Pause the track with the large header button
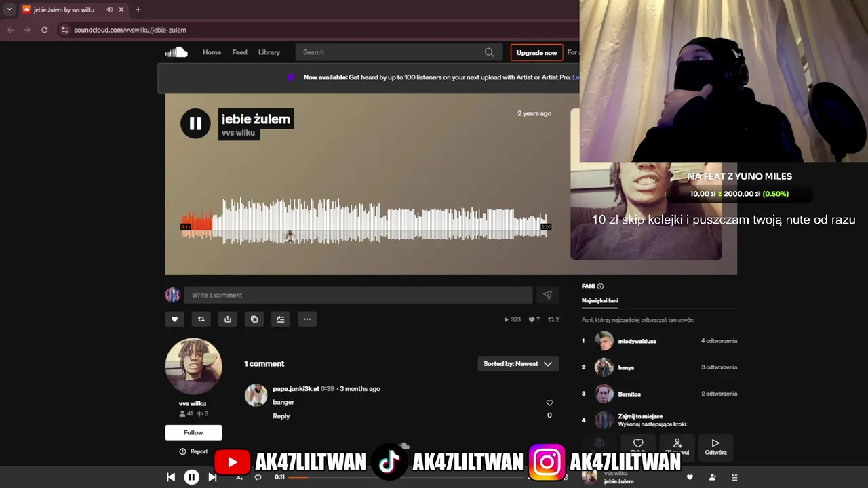The width and height of the screenshot is (868, 488). tap(195, 123)
